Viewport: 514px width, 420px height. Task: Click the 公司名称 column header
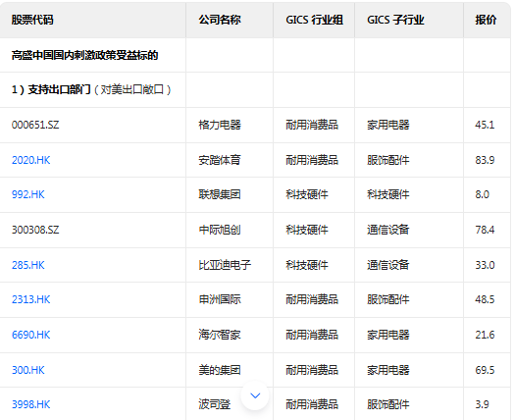230,20
